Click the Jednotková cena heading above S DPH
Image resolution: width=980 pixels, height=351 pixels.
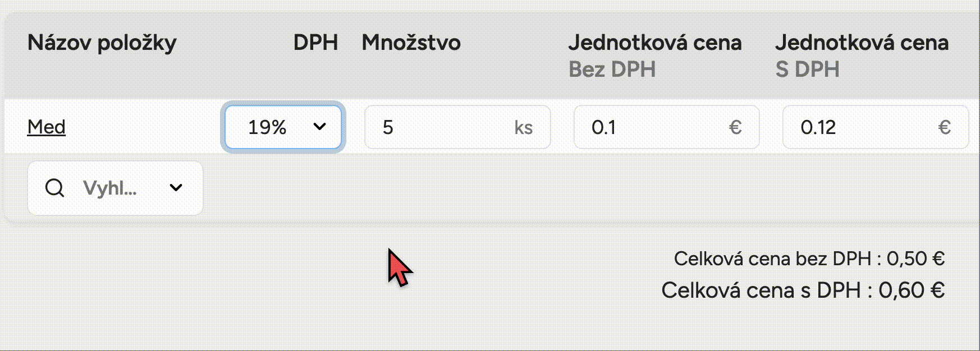pos(862,43)
